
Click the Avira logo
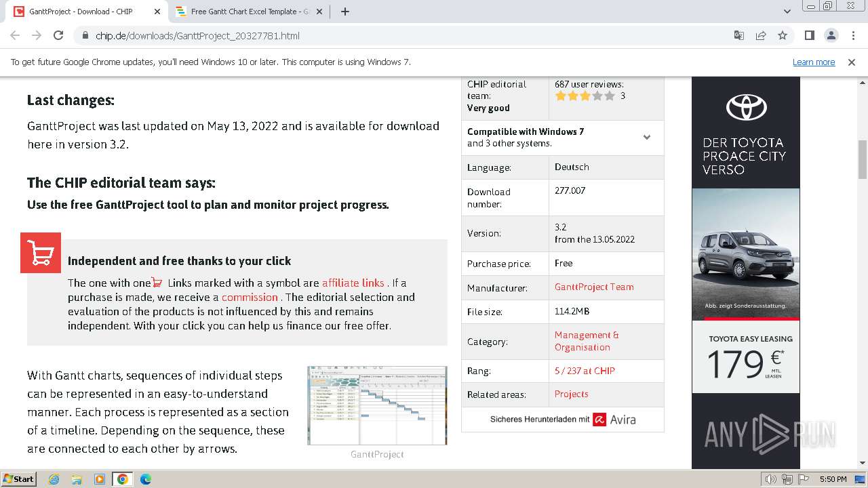tap(614, 420)
